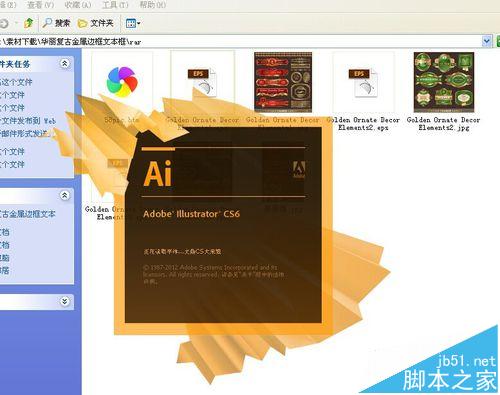Click the Golden Ornate Decor Elements2.jpg filename
The width and height of the screenshot is (500, 395).
click(x=444, y=124)
